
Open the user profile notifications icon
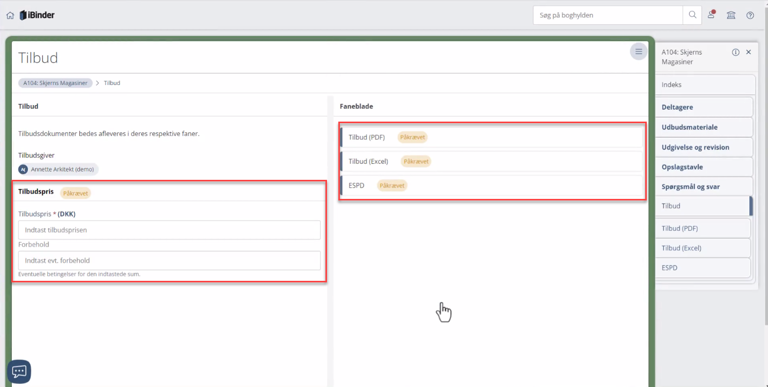tap(711, 15)
